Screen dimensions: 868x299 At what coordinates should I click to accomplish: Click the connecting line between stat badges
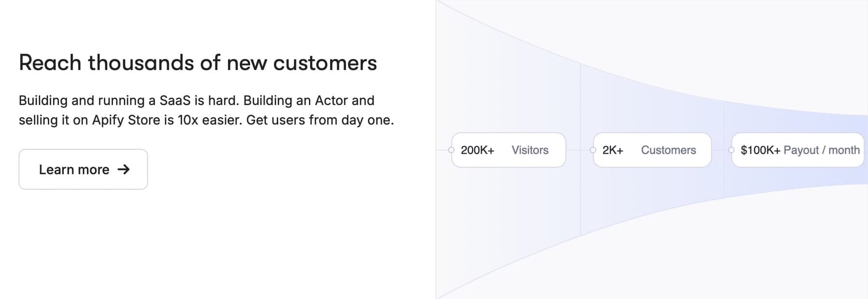point(579,150)
